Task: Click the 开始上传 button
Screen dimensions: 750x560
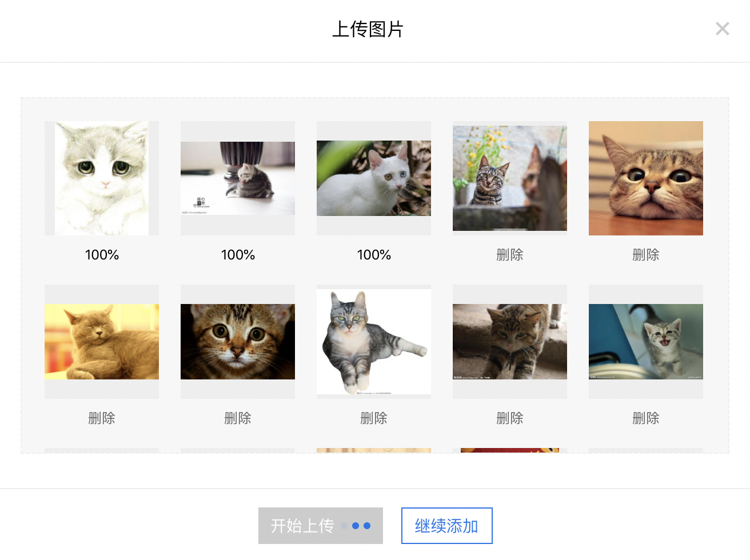Action: click(321, 526)
